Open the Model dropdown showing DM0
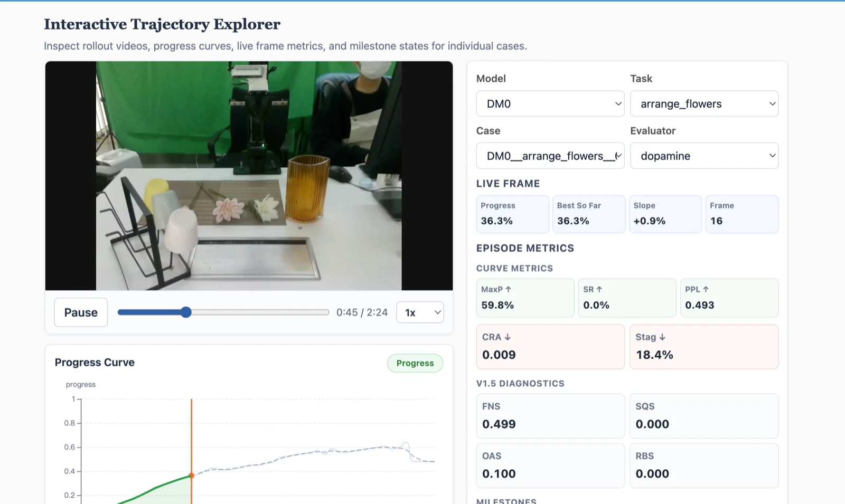The height and width of the screenshot is (504, 845). point(550,103)
